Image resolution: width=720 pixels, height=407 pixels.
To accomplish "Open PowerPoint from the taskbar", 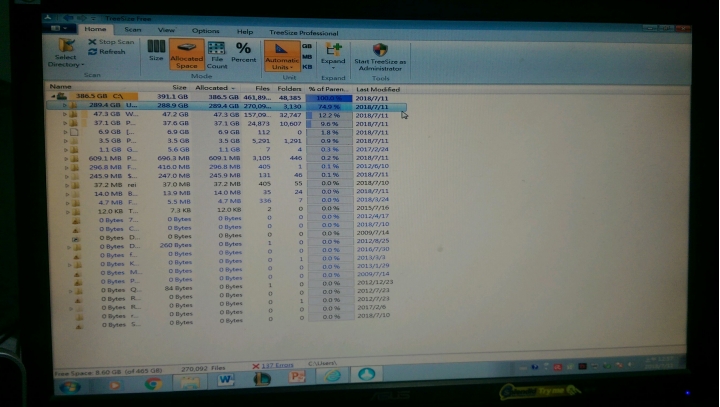I will [x=297, y=377].
